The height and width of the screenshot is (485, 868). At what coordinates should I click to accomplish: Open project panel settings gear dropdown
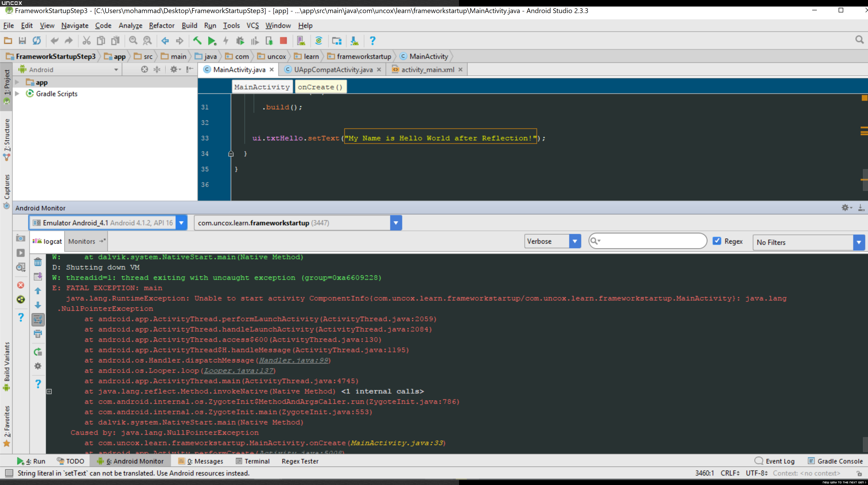(x=175, y=69)
